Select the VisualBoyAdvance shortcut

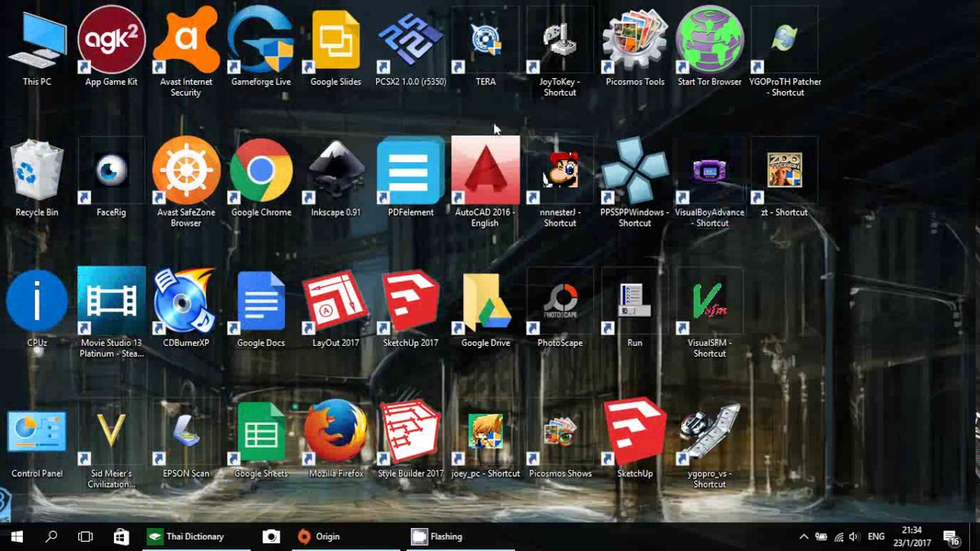(710, 182)
